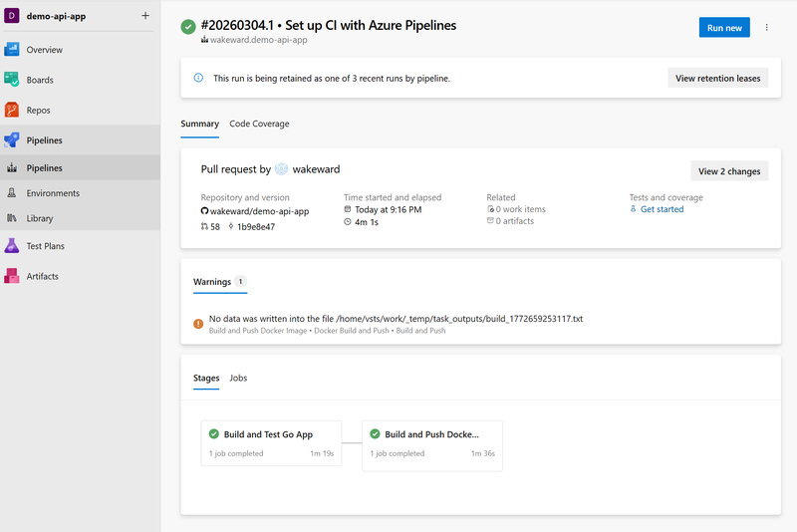
Task: Open the Get started tests link
Action: point(662,209)
